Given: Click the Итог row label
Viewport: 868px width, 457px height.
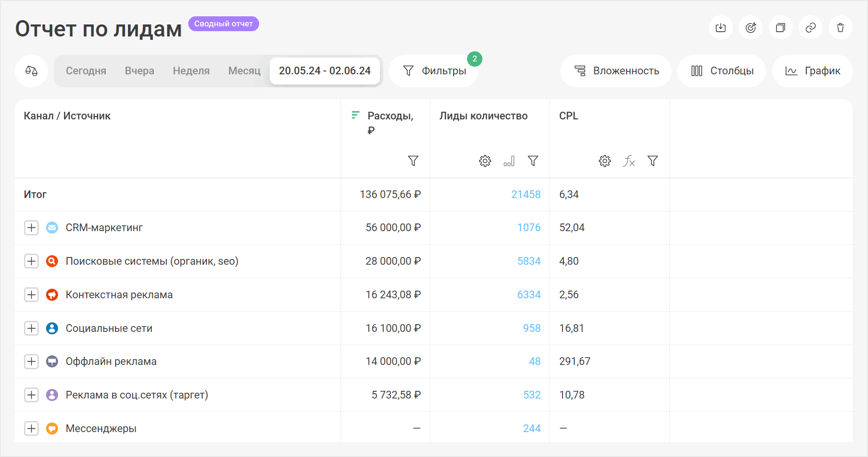Looking at the screenshot, I should coord(35,195).
